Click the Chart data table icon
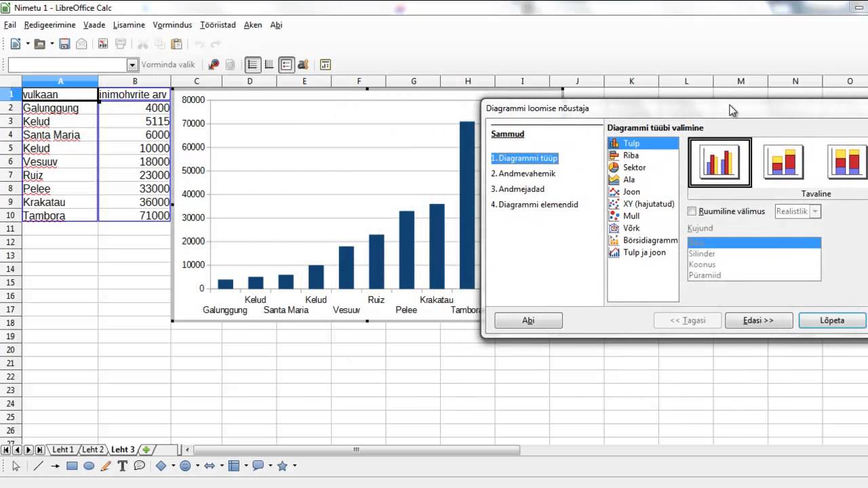The image size is (868, 488). point(325,65)
